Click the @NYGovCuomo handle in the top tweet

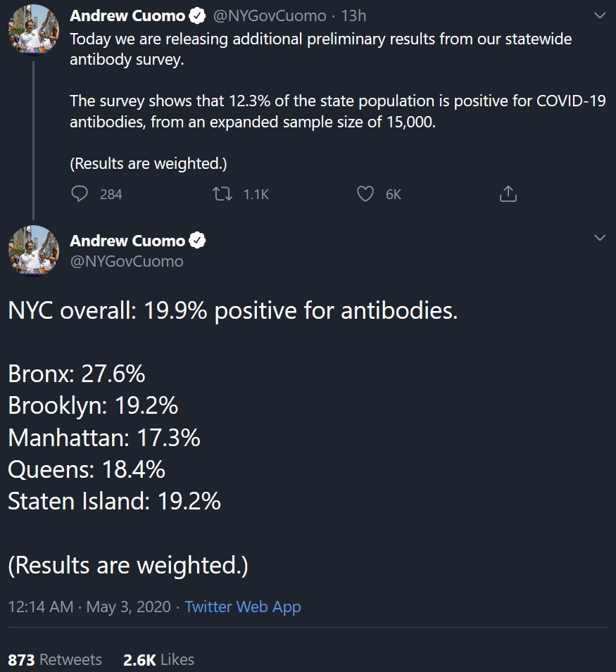pyautogui.click(x=270, y=15)
